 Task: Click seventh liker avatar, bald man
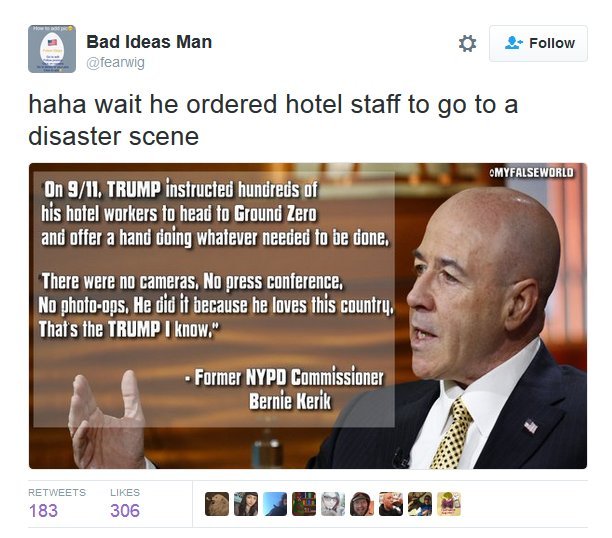pyautogui.click(x=391, y=504)
